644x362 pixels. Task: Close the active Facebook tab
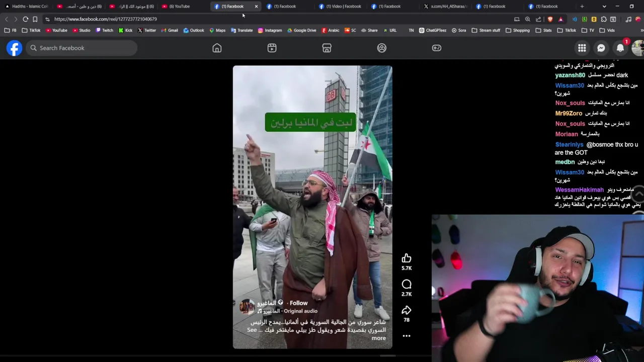(x=256, y=7)
